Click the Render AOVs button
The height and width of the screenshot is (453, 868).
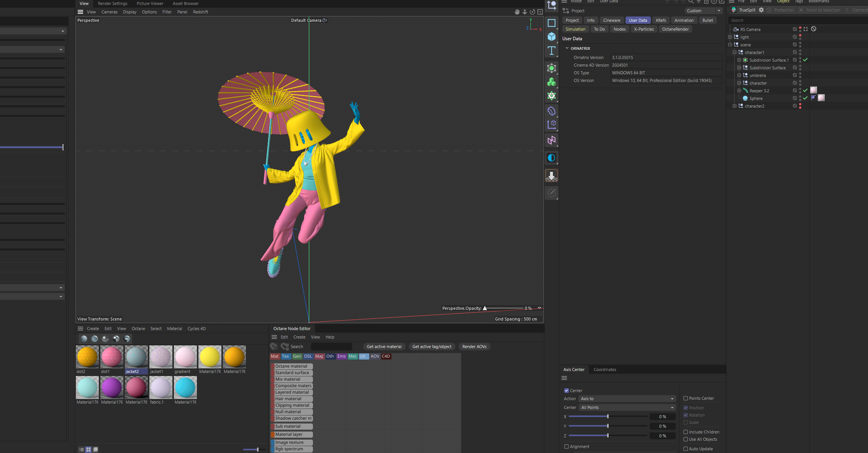point(474,347)
